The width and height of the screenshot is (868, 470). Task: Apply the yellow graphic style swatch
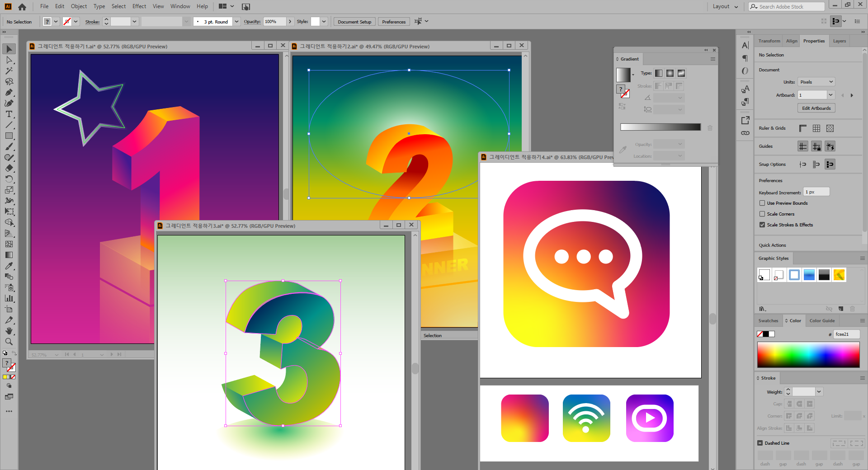tap(839, 275)
